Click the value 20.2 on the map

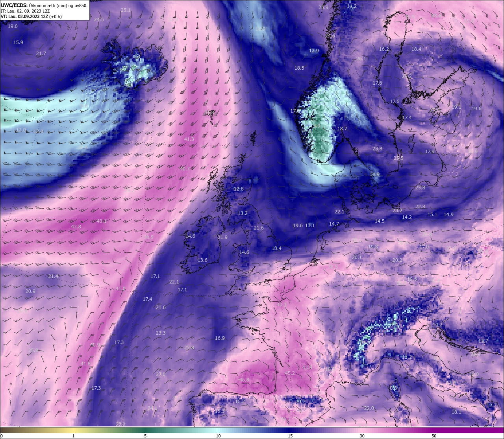(x=397, y=260)
